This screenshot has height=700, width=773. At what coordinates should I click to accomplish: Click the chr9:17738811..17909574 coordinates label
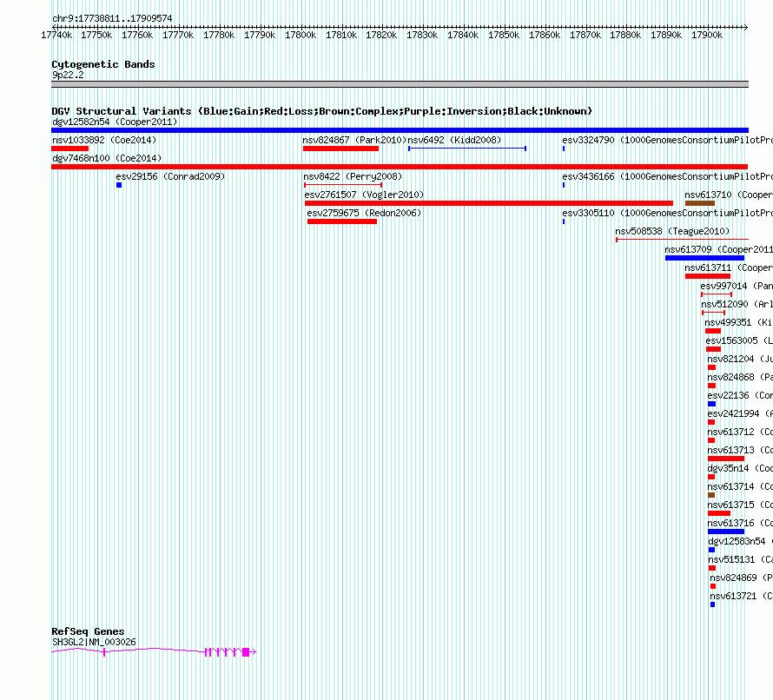(112, 18)
